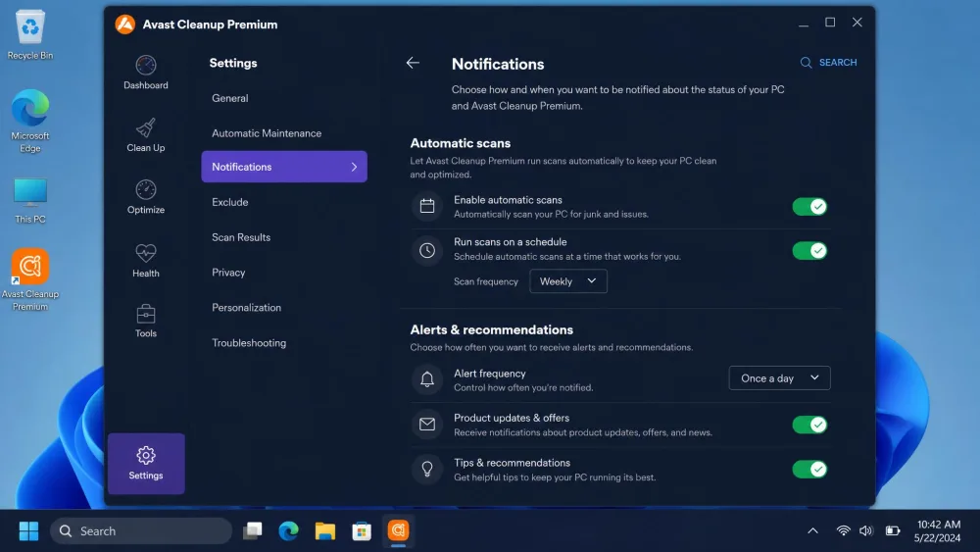The image size is (980, 552).
Task: Select the Notifications settings item
Action: 284,167
